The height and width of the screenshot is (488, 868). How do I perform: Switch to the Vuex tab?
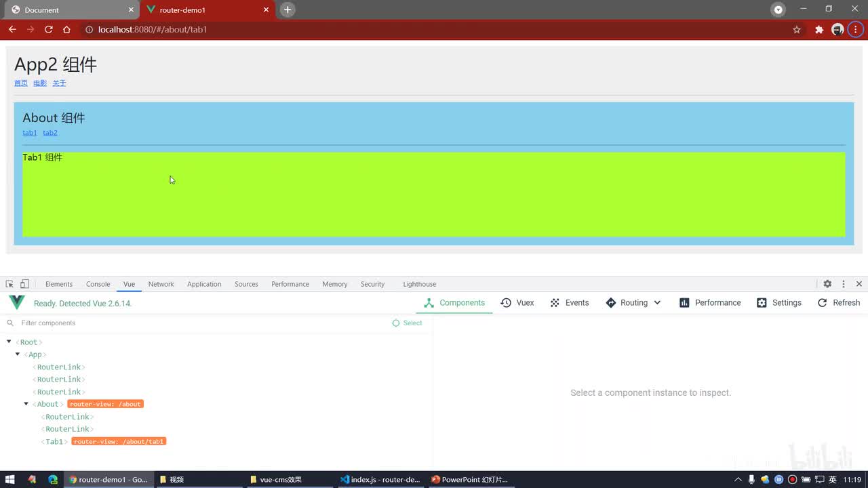click(517, 303)
